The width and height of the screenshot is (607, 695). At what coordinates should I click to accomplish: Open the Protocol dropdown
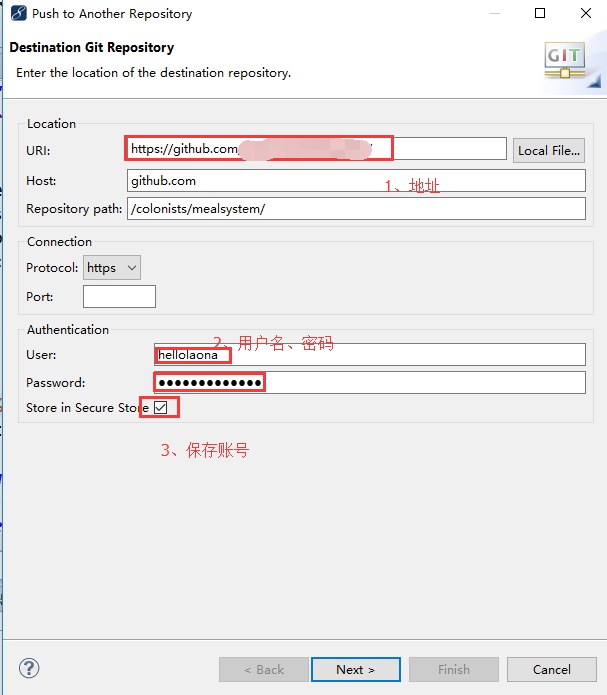(112, 268)
